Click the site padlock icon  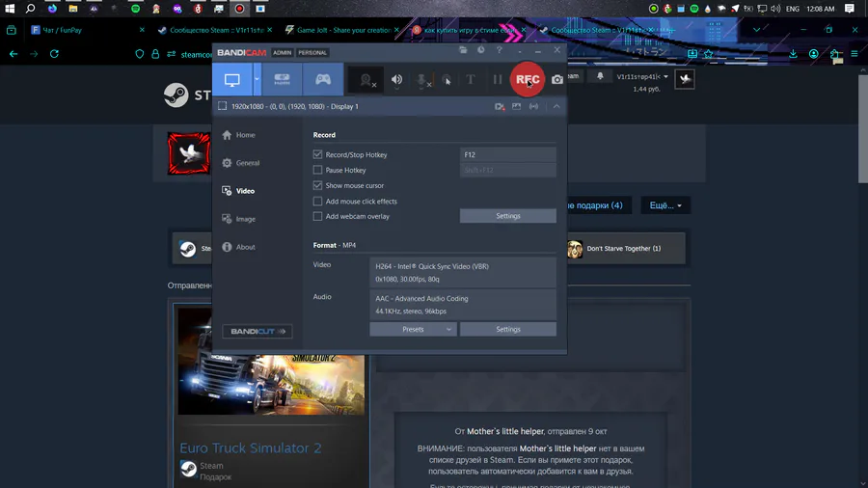click(x=155, y=54)
